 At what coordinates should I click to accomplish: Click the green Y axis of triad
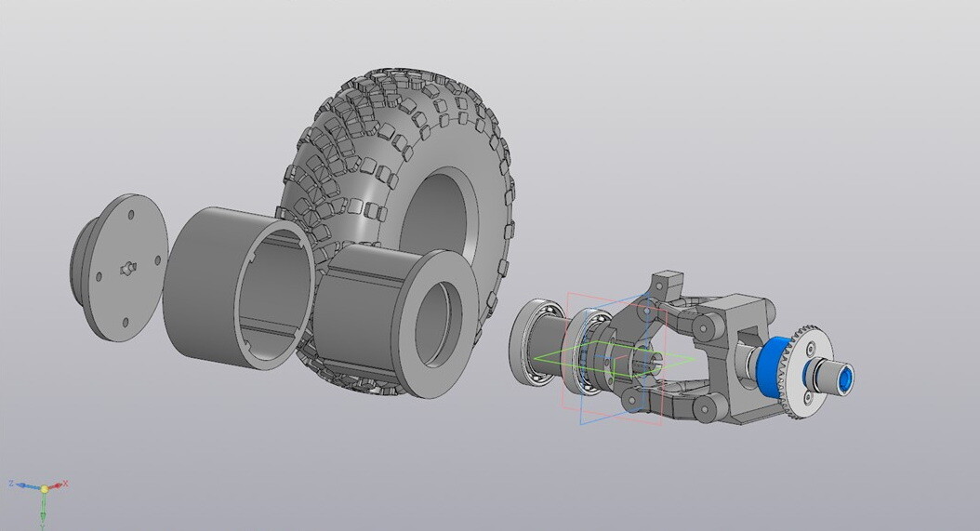[43, 510]
